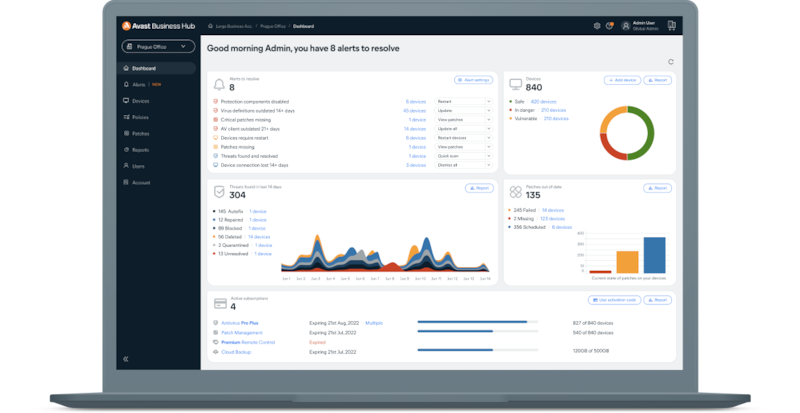Open 420 devices Safe link
800x413 pixels.
543,102
